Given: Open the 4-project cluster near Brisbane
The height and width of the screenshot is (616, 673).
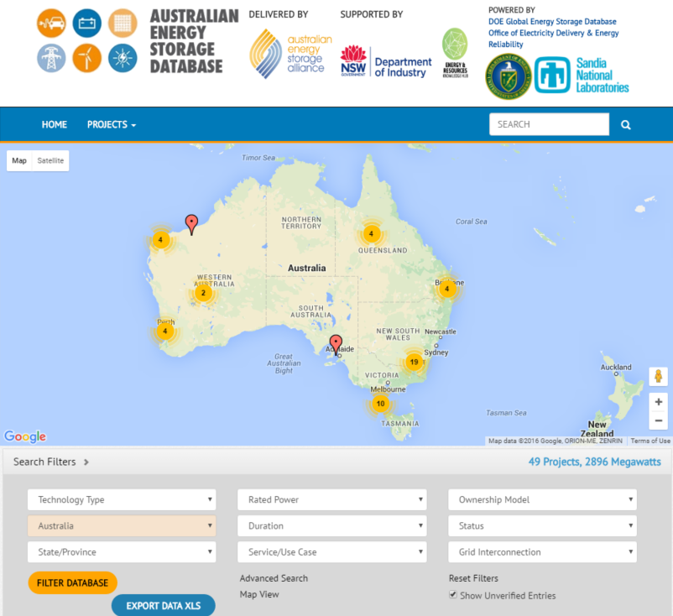Looking at the screenshot, I should point(446,289).
